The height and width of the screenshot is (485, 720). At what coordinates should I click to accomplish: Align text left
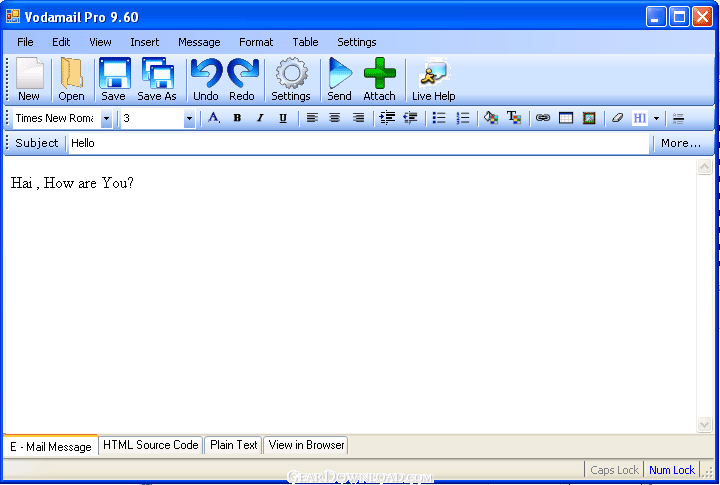[312, 118]
